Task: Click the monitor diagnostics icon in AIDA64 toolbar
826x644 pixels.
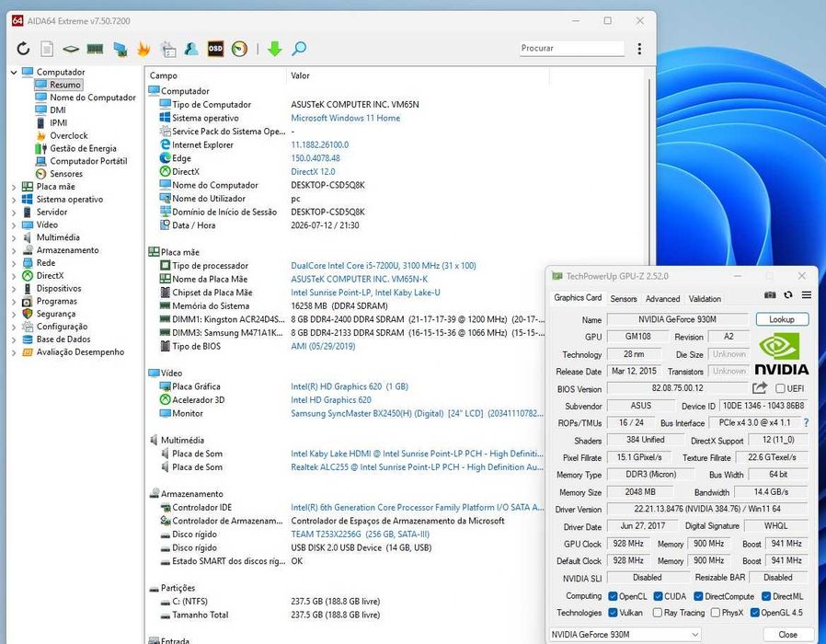Action: (x=120, y=49)
